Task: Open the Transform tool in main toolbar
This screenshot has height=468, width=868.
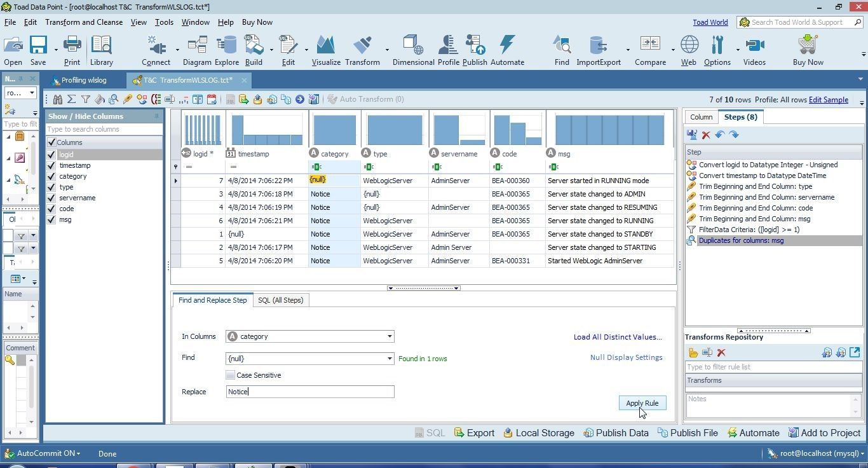Action: [362, 50]
